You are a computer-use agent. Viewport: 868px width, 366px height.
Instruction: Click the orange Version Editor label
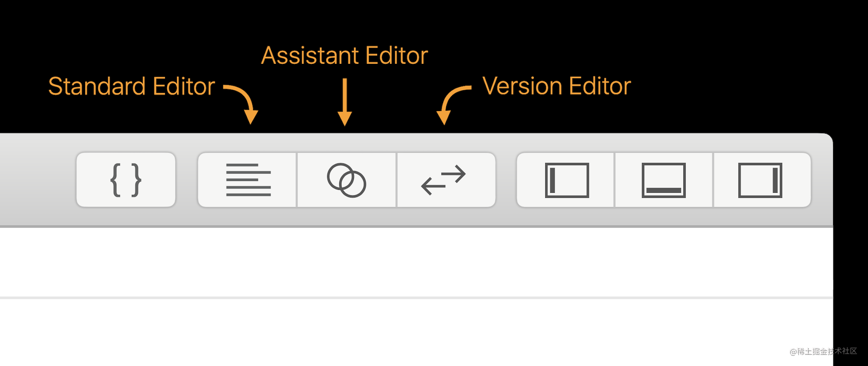[557, 86]
